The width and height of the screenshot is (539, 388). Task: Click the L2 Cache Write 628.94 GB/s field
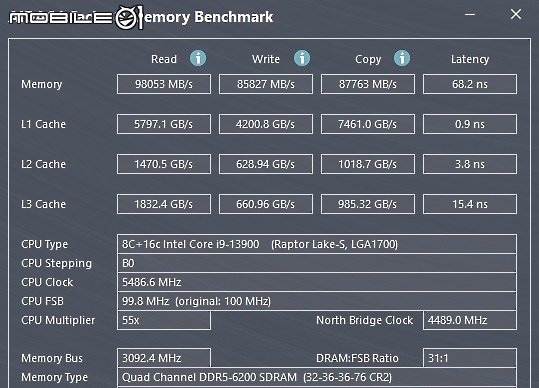pyautogui.click(x=266, y=164)
